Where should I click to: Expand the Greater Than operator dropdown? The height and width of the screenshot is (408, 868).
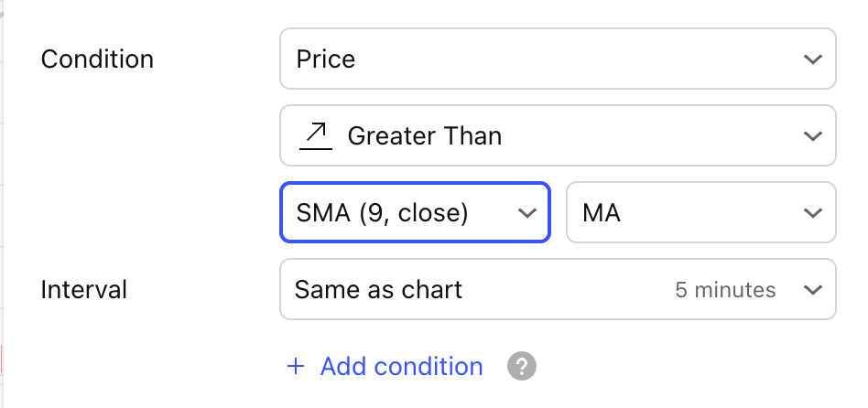(557, 136)
